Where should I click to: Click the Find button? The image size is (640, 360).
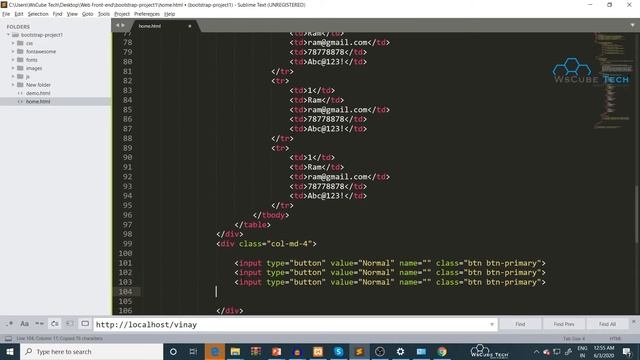tap(520, 324)
